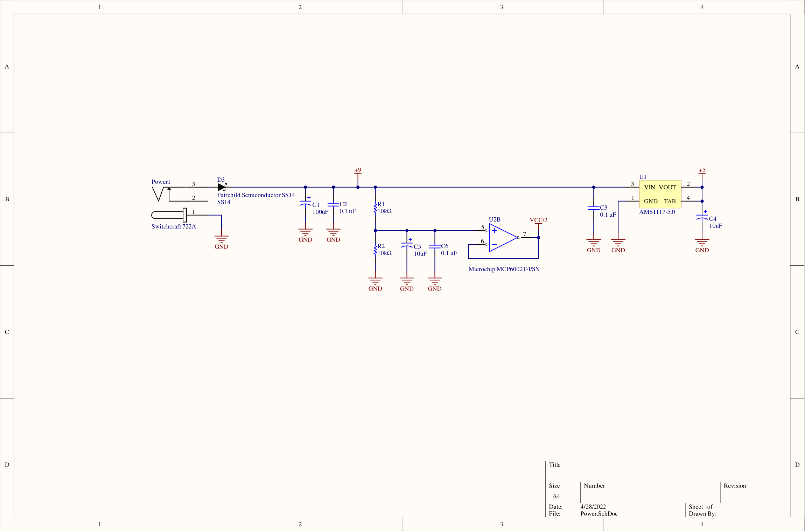The image size is (805, 532).
Task: Select the "Sheet of" field
Action: pyautogui.click(x=737, y=507)
